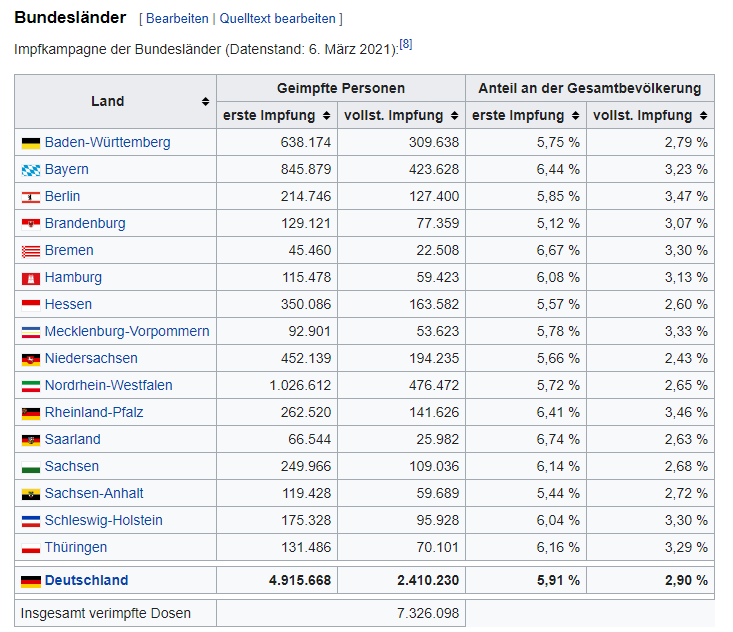Click the Bayern flag icon
The height and width of the screenshot is (632, 733).
pos(30,170)
